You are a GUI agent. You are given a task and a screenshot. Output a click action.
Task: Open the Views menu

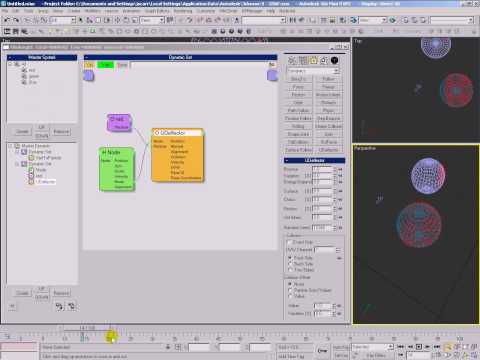pos(58,11)
